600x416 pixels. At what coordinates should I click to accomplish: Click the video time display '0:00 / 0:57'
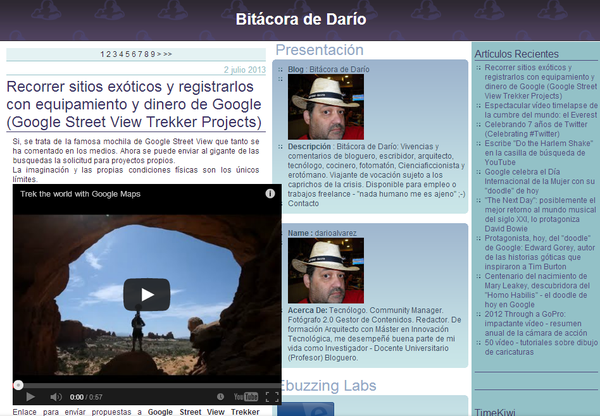click(86, 397)
